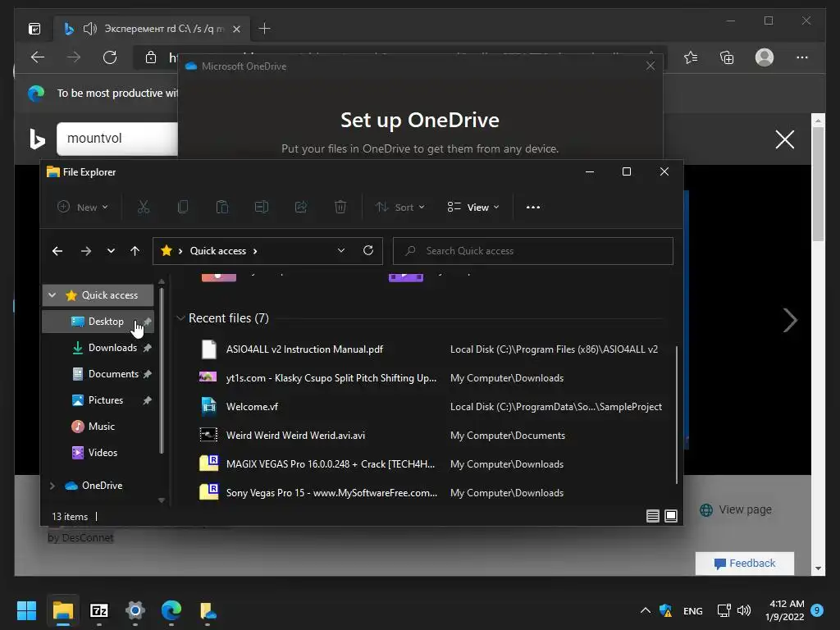Open the See more ellipsis menu in File Explorer
840x630 pixels.
click(533, 208)
